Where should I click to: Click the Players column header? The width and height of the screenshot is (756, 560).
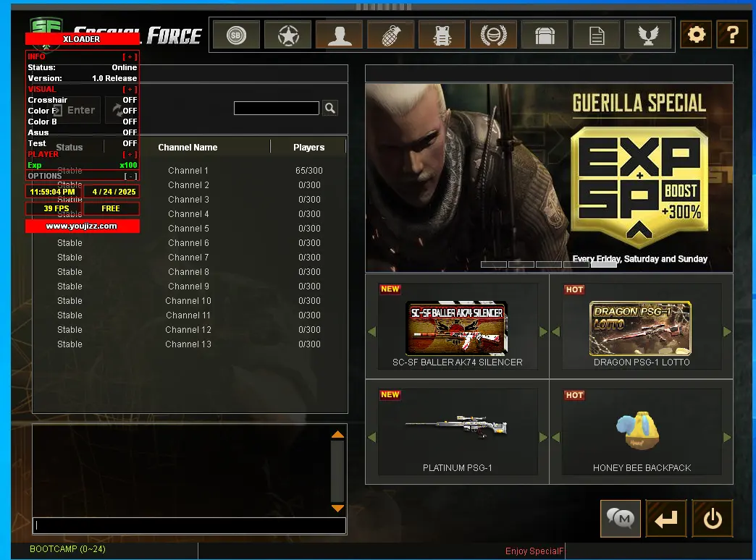(308, 148)
